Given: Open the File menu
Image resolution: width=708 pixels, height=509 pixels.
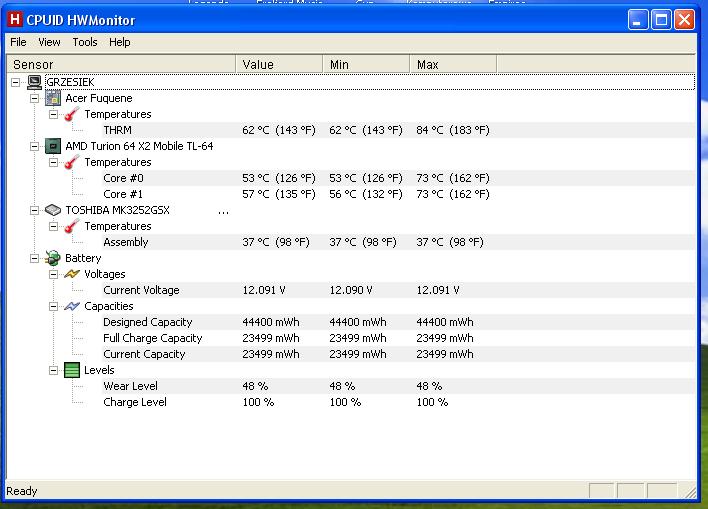Looking at the screenshot, I should [x=18, y=42].
